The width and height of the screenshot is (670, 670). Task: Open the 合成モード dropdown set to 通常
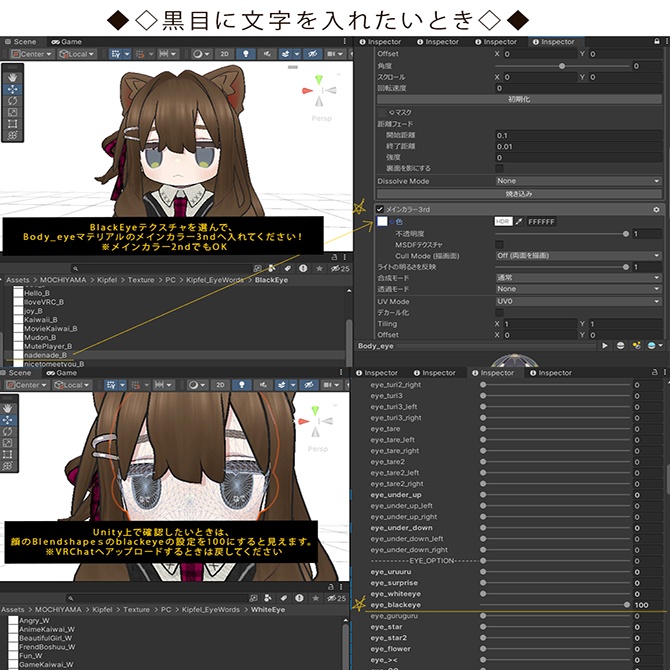pos(578,278)
